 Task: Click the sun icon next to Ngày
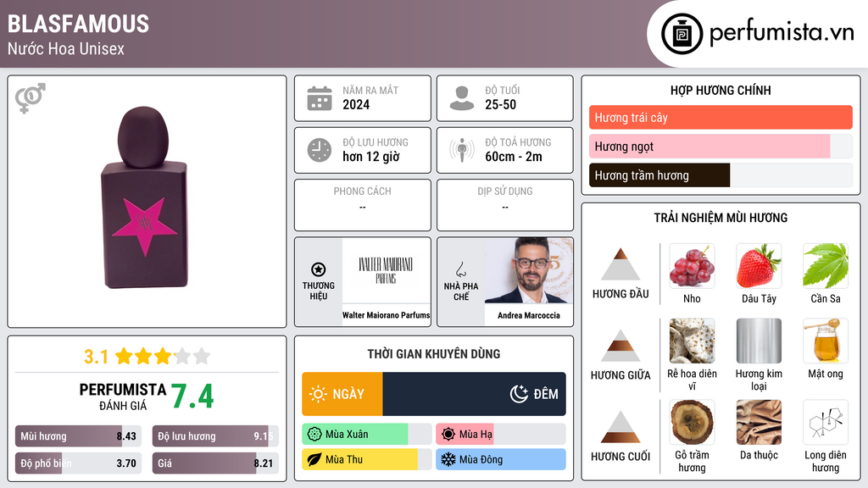[x=319, y=394]
